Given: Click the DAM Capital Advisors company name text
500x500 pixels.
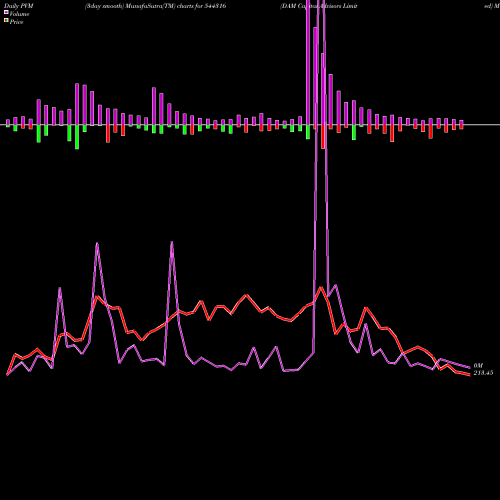Looking at the screenshot, I should point(319,6).
